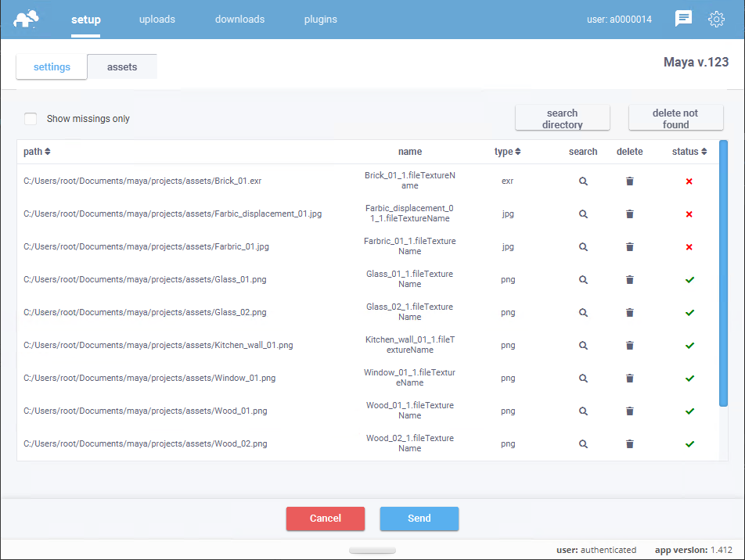Click the trash icon for Glass_01.png
This screenshot has height=560, width=745.
coord(630,280)
